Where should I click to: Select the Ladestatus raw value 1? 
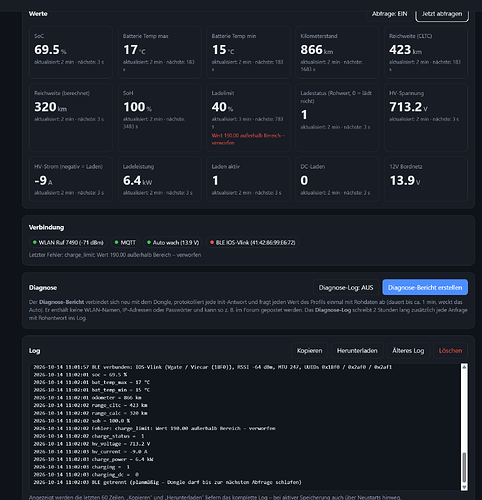coord(304,115)
